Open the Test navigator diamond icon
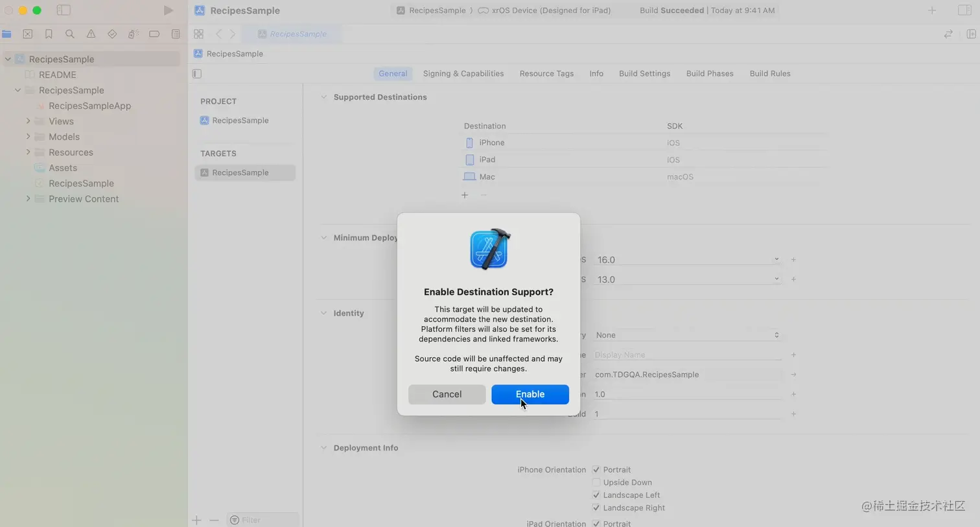 pyautogui.click(x=112, y=34)
